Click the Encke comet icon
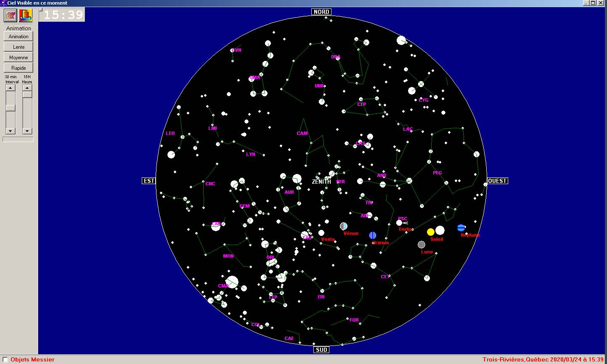607x364 pixels. click(x=400, y=223)
